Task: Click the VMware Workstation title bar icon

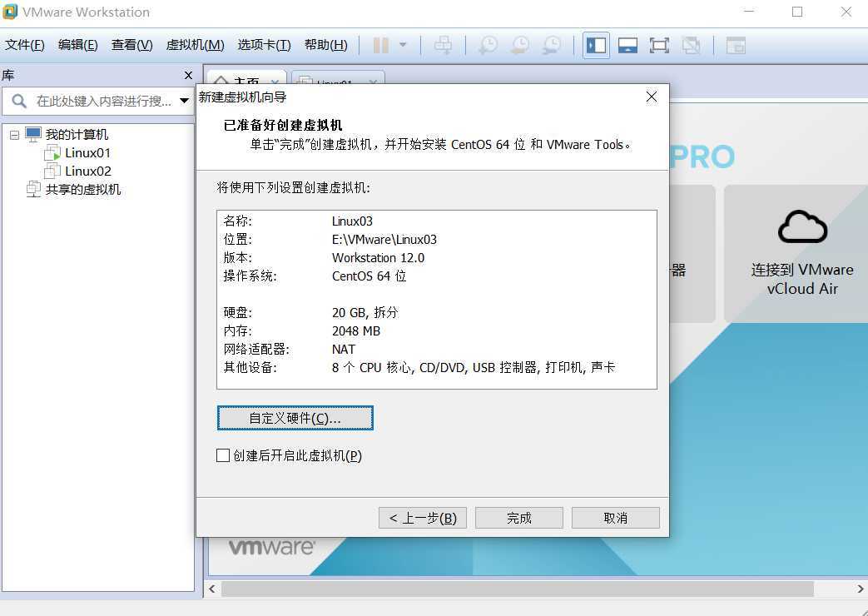Action: pyautogui.click(x=11, y=12)
